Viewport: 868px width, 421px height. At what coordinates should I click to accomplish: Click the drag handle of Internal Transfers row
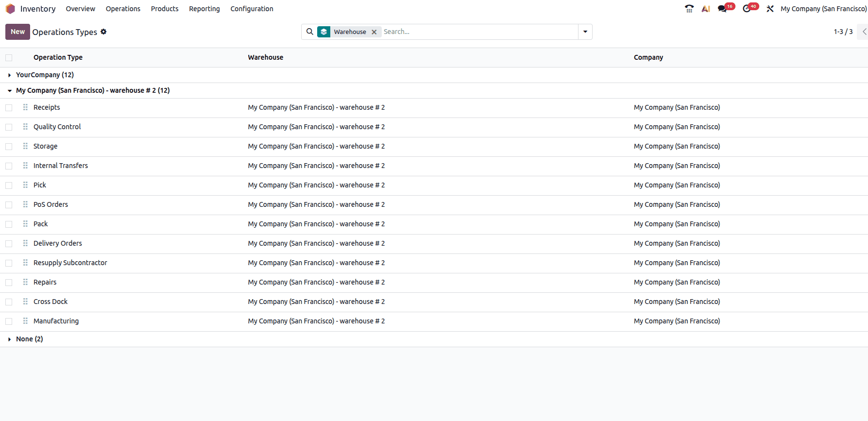[25, 166]
